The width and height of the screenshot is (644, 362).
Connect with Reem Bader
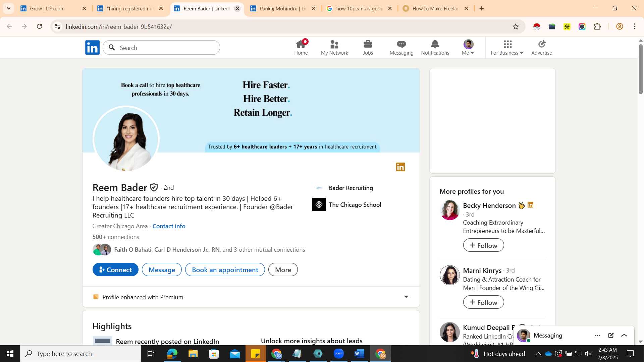tap(115, 270)
